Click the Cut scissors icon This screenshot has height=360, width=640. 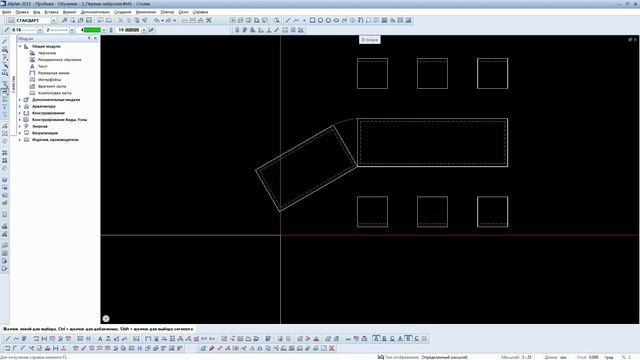coord(120,20)
